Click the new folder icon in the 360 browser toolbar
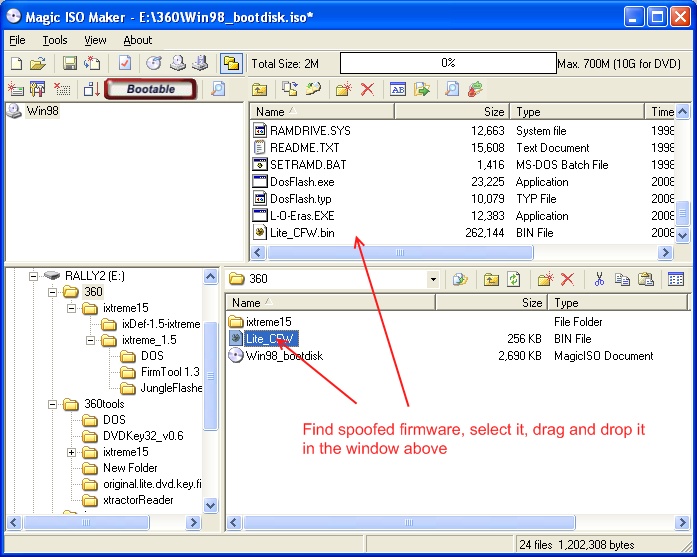Viewport: 697px width, 557px height. (545, 280)
